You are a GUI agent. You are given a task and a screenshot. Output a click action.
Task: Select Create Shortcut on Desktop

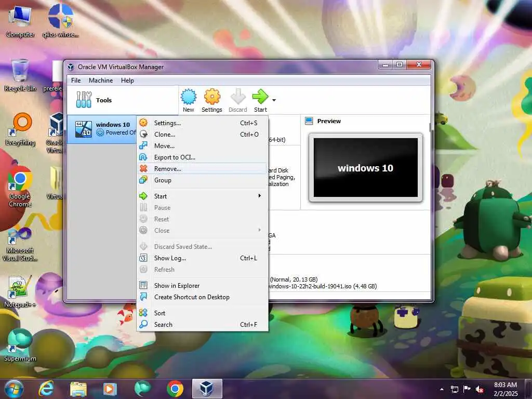(x=203, y=297)
